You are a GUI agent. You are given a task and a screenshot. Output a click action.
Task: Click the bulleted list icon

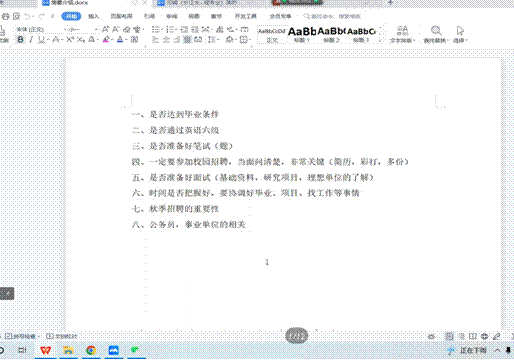(x=156, y=30)
